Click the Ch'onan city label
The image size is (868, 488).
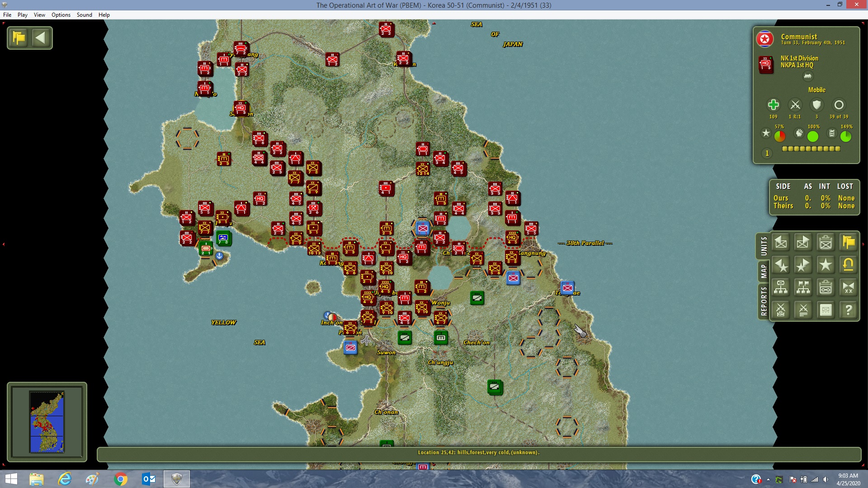click(x=387, y=412)
